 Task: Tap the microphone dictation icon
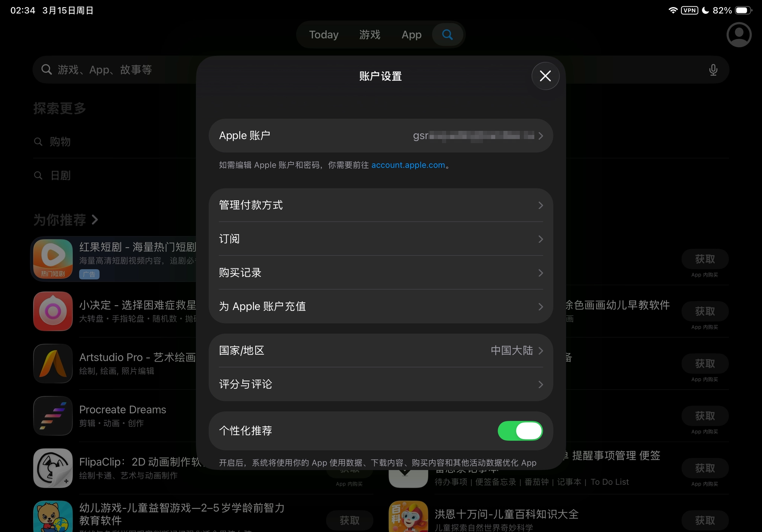(713, 70)
